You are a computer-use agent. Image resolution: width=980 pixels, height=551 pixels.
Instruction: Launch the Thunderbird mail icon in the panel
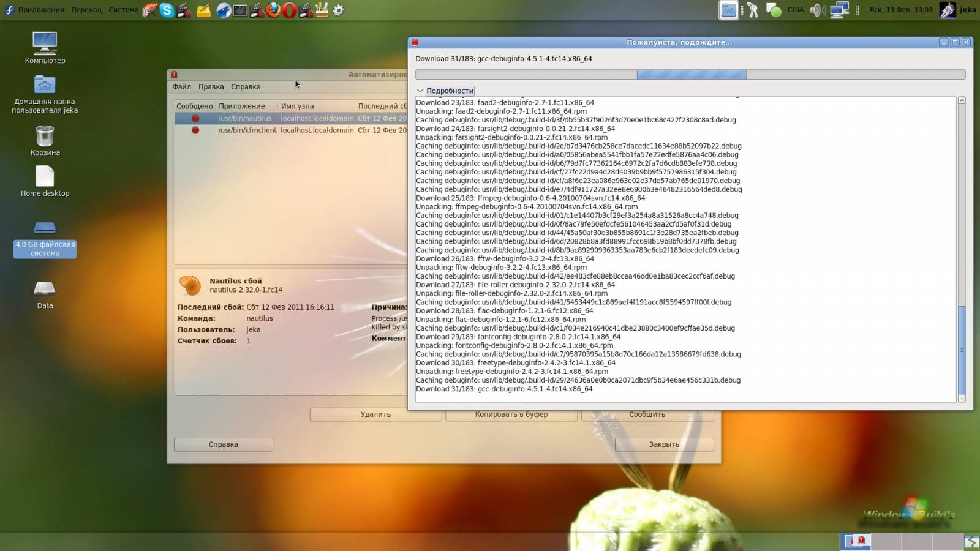(223, 10)
